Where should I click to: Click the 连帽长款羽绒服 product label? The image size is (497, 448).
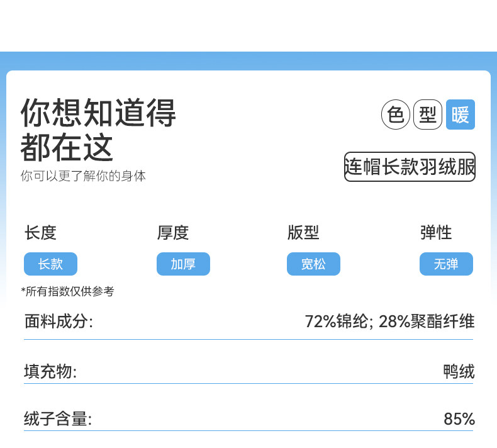pyautogui.click(x=410, y=167)
